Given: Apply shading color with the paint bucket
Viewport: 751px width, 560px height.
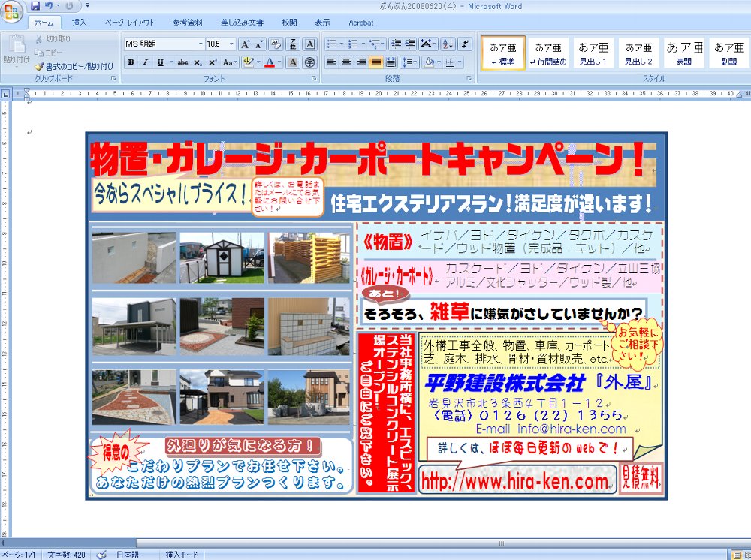Looking at the screenshot, I should pos(429,62).
